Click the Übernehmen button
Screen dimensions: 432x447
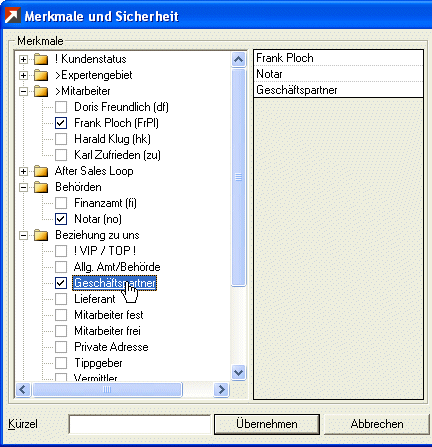pyautogui.click(x=267, y=424)
